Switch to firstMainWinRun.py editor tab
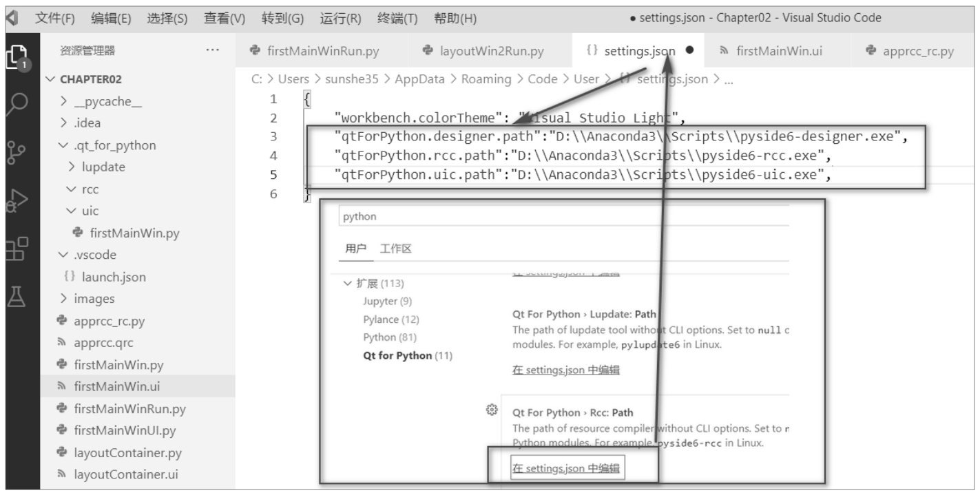Viewport: 980px width, 495px height. (322, 51)
